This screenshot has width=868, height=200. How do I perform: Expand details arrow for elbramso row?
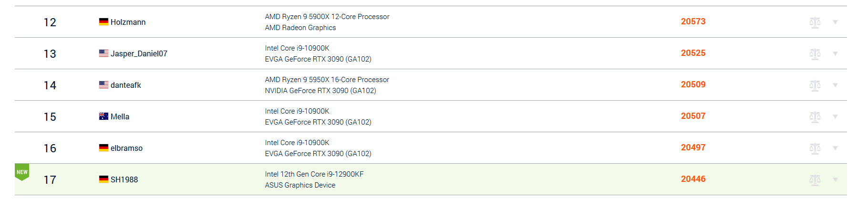835,148
